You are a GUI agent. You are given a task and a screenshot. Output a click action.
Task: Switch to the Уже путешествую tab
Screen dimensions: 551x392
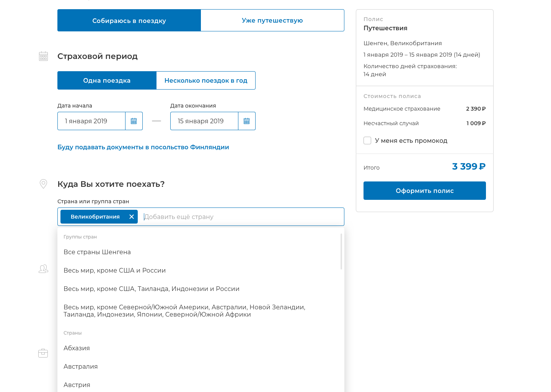(x=272, y=20)
